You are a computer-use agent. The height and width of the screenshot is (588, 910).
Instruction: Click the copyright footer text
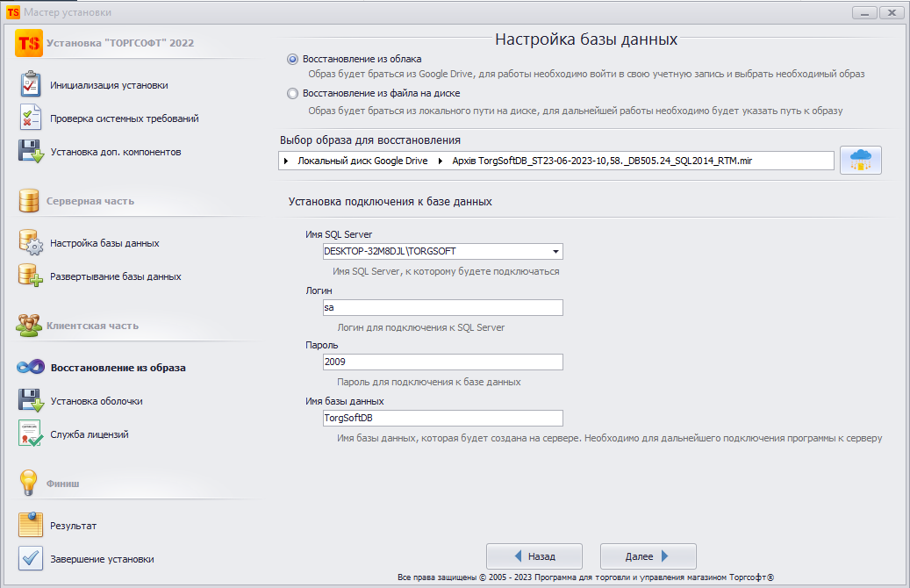point(585,577)
